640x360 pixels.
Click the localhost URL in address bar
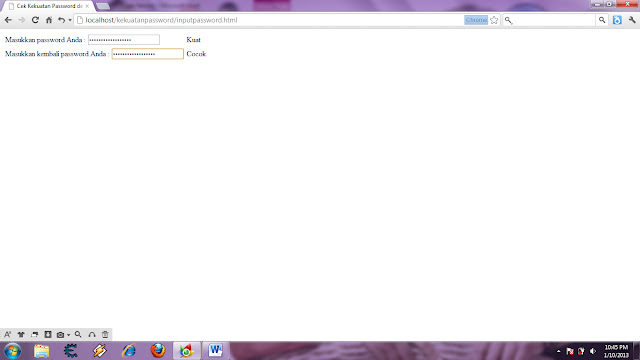pyautogui.click(x=161, y=20)
